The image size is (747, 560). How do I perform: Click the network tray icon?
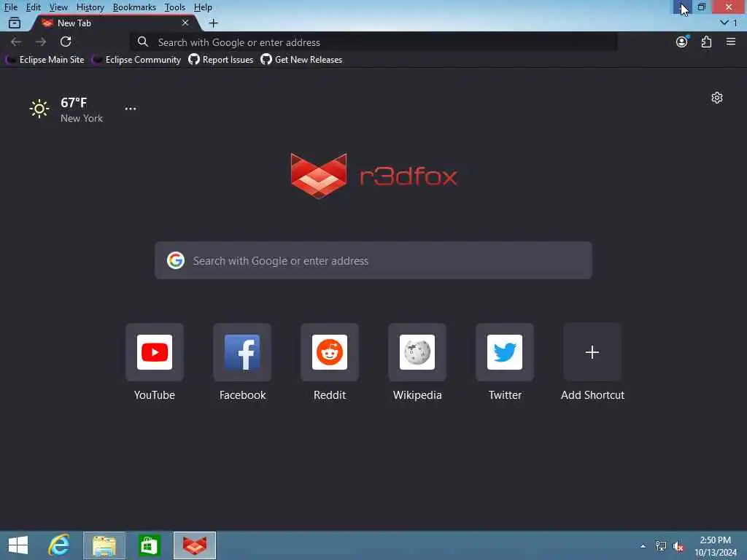[x=660, y=546]
